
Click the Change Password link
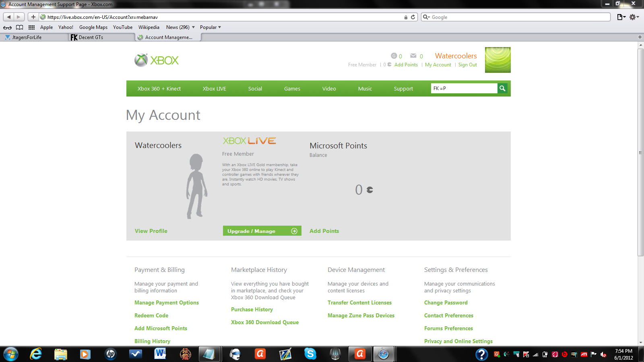click(x=446, y=302)
